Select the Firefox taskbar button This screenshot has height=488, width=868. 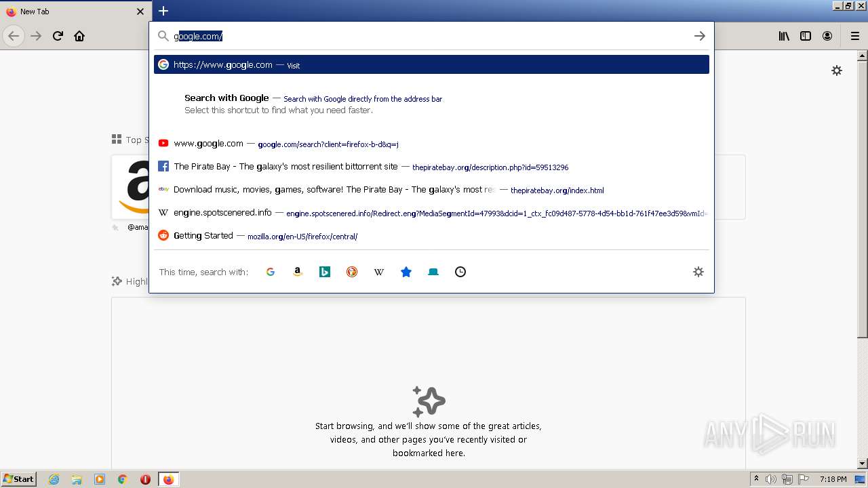[168, 479]
